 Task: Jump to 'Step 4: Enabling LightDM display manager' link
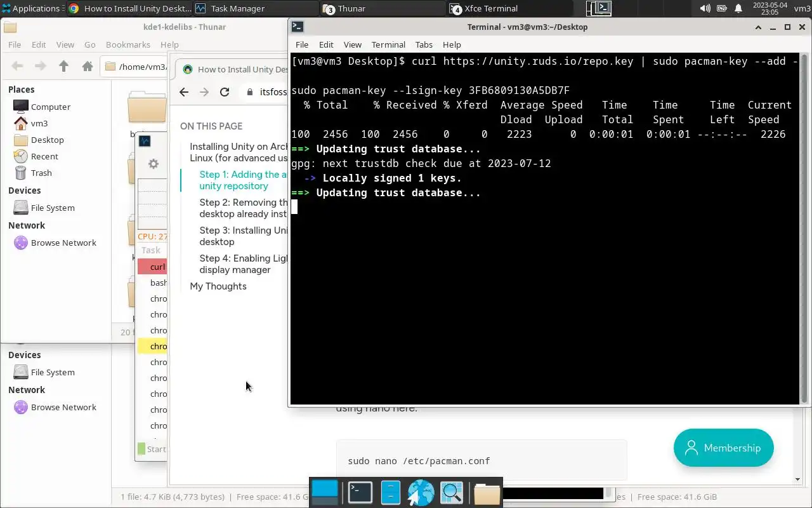(244, 264)
